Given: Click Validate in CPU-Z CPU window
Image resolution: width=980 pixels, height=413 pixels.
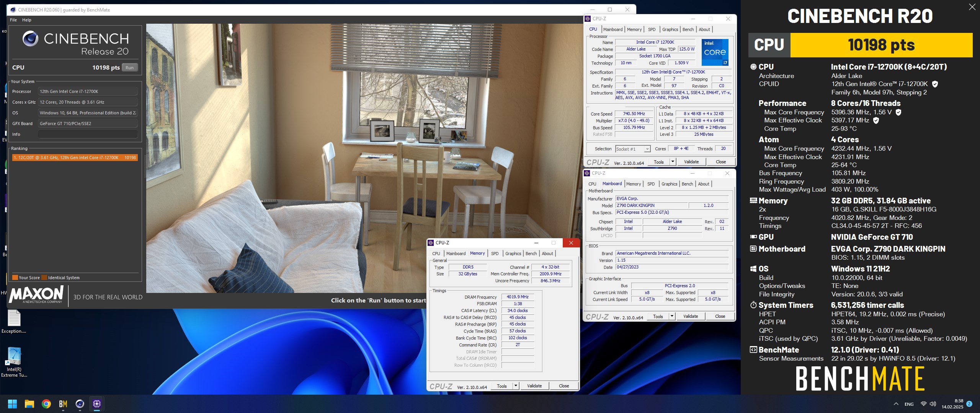Looking at the screenshot, I should coord(691,162).
